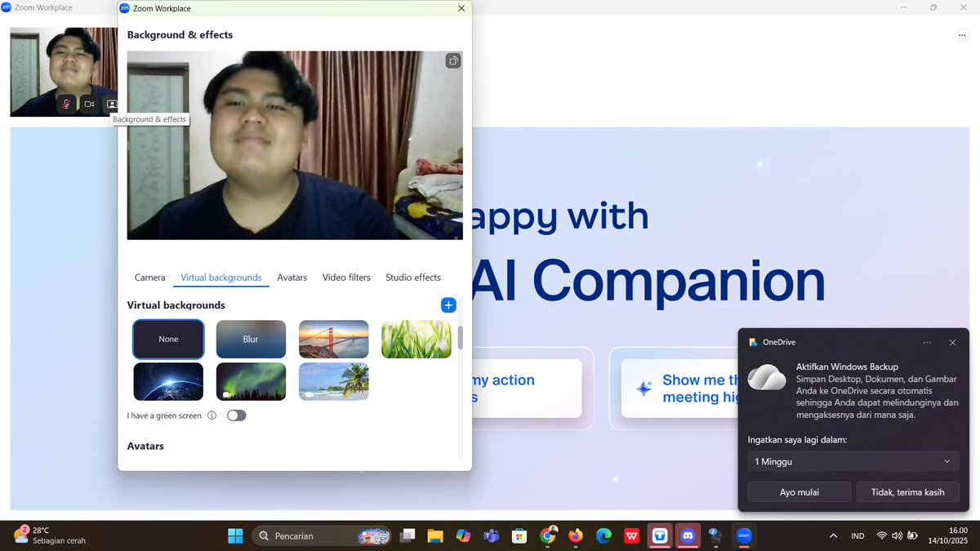The height and width of the screenshot is (551, 980).
Task: Click the Pencarian taskbar search box
Action: pos(320,536)
